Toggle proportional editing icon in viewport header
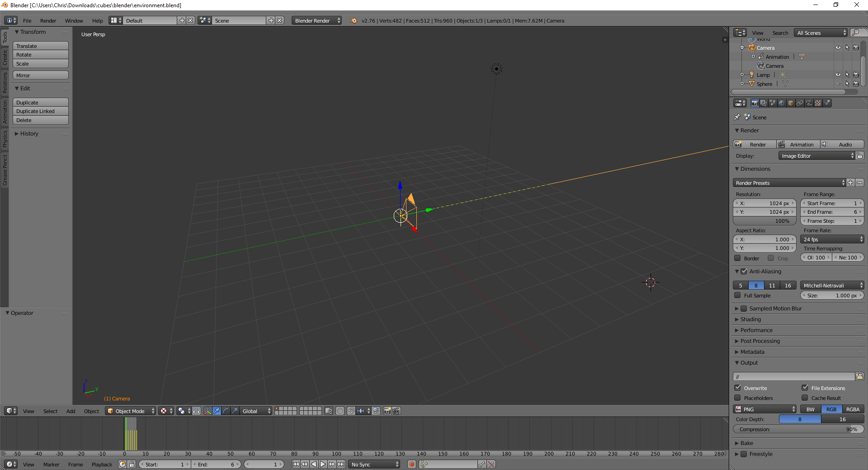Viewport: 868px width, 470px height. coord(340,411)
